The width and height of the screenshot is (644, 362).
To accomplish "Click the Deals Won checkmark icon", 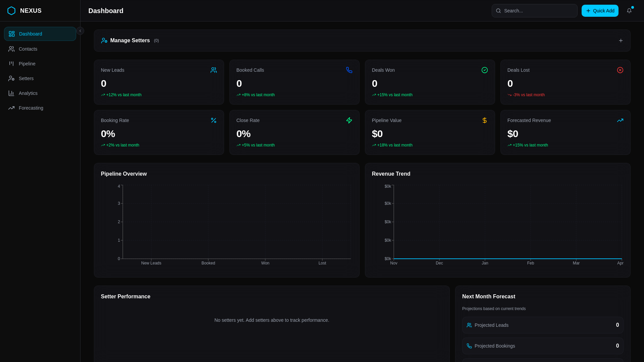I will point(485,70).
